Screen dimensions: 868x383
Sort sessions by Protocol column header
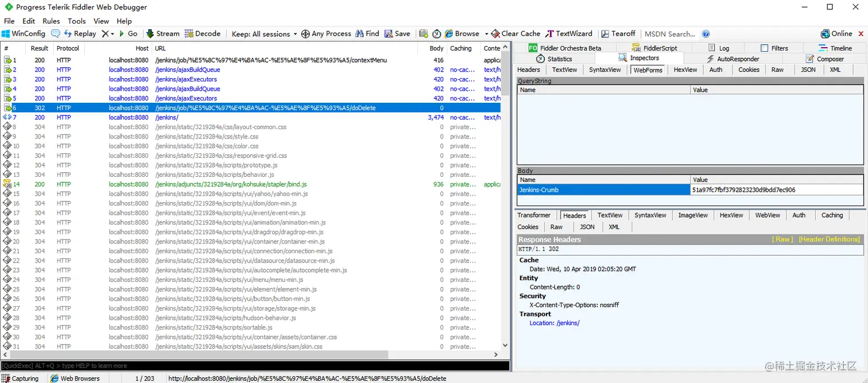tap(68, 49)
